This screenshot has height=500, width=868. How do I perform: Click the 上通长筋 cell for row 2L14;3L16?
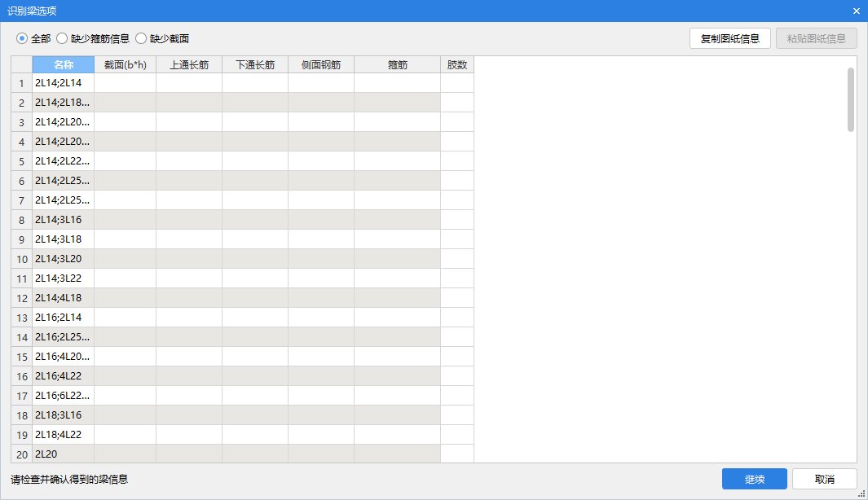[189, 220]
